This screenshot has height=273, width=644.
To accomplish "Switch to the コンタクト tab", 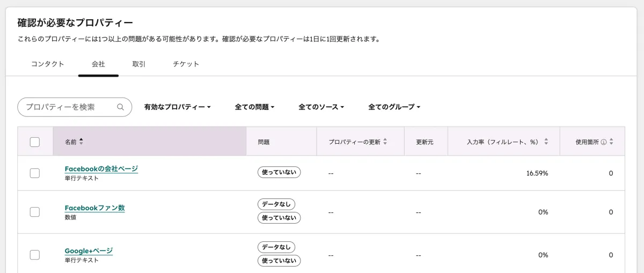I will (48, 64).
